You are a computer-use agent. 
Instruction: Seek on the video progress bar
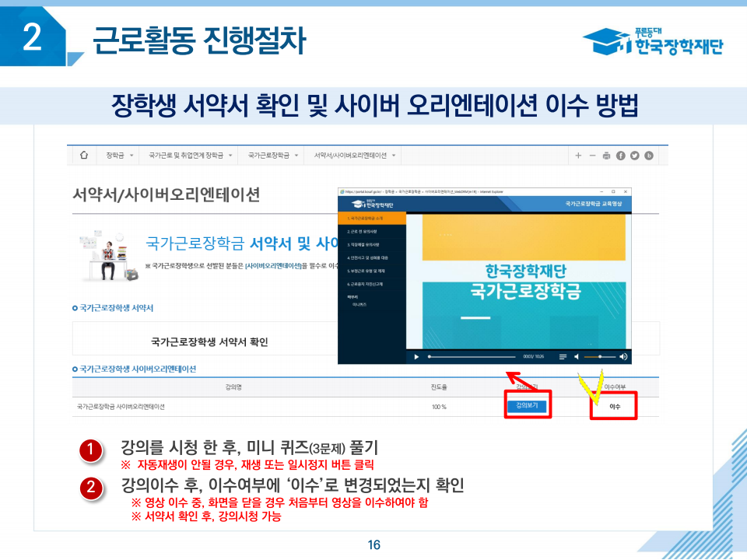[472, 357]
